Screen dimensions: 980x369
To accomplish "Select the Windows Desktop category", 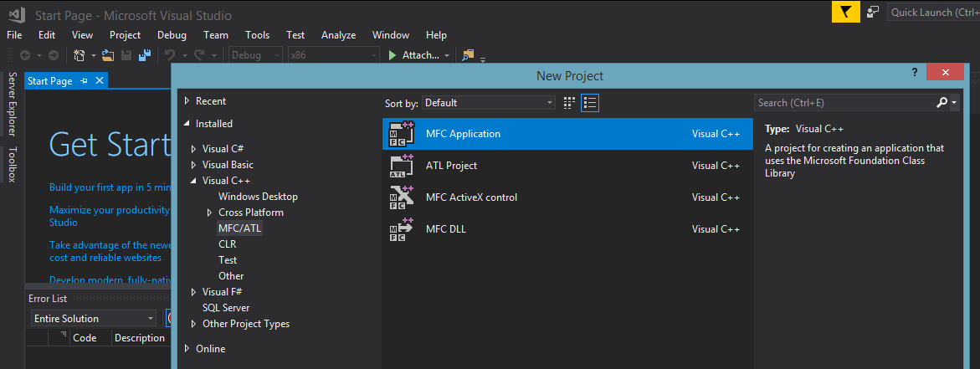I will pyautogui.click(x=258, y=197).
